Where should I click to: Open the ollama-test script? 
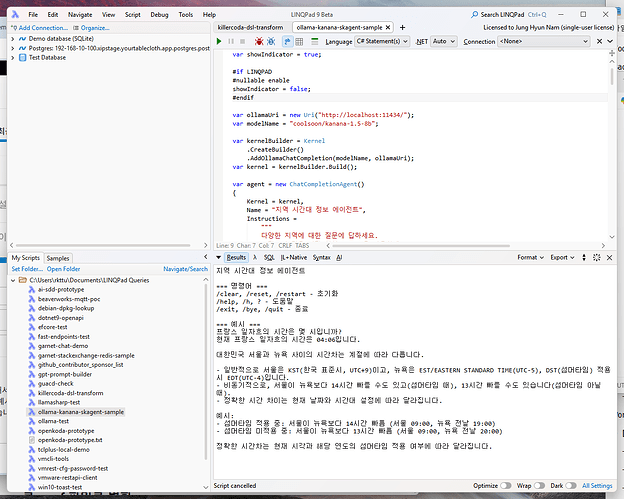coord(53,421)
